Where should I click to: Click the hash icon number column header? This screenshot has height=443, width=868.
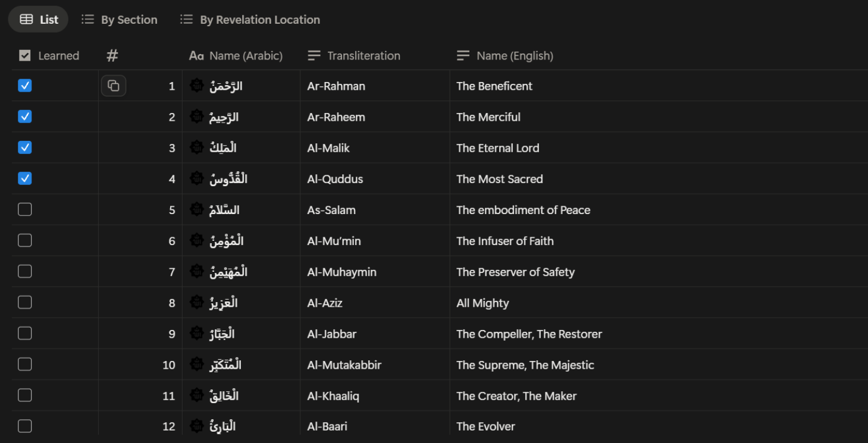pyautogui.click(x=112, y=56)
